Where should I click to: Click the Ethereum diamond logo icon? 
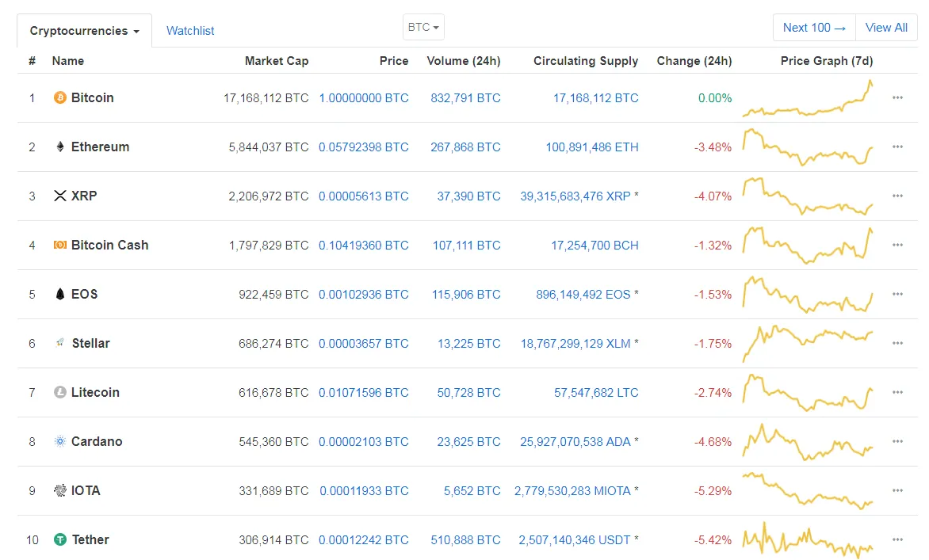(59, 147)
